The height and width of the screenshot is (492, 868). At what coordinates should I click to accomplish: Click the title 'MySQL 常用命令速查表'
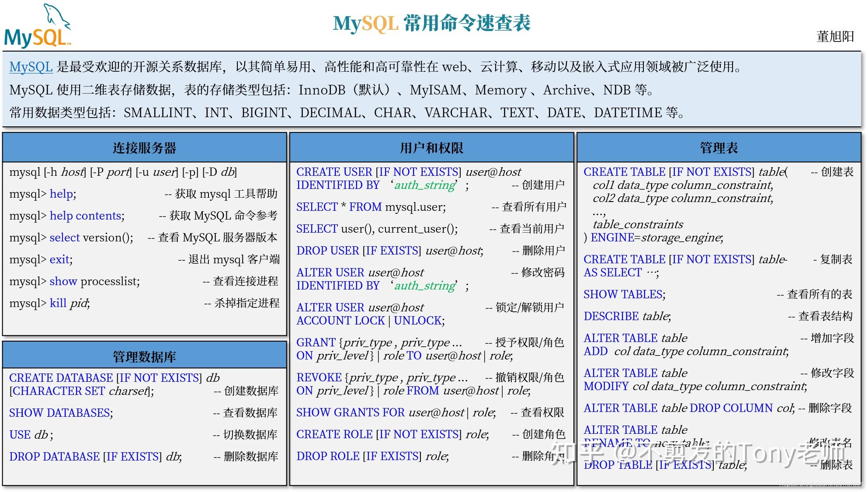tap(432, 23)
